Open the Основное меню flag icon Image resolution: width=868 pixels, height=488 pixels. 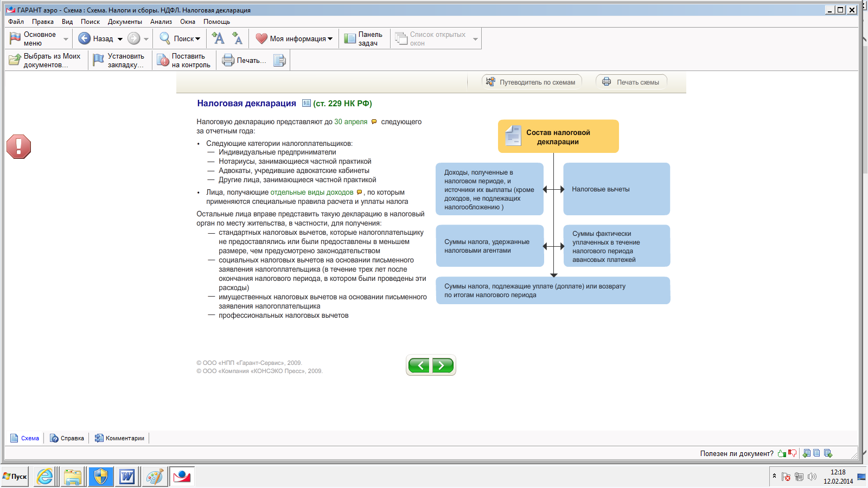coord(15,39)
